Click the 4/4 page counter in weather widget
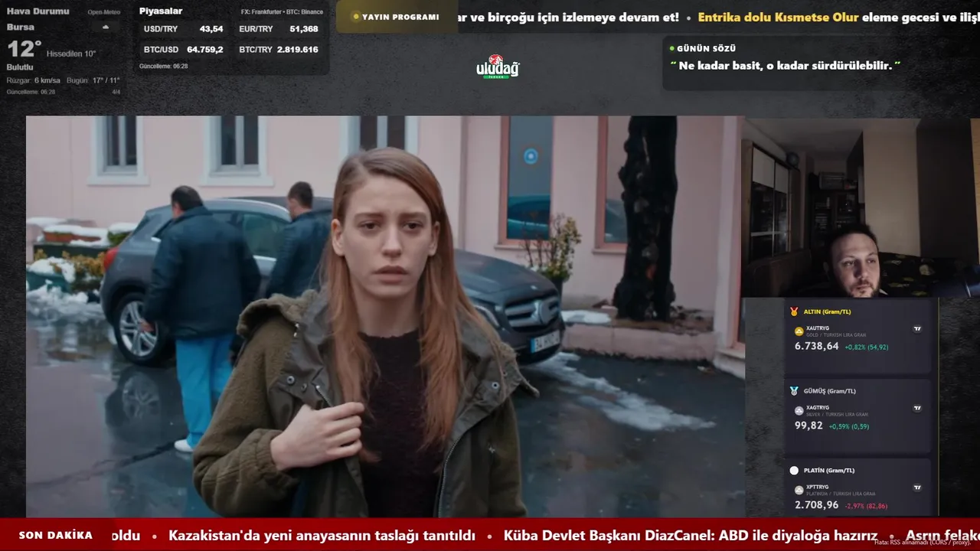Viewport: 980px width, 551px height. click(116, 92)
